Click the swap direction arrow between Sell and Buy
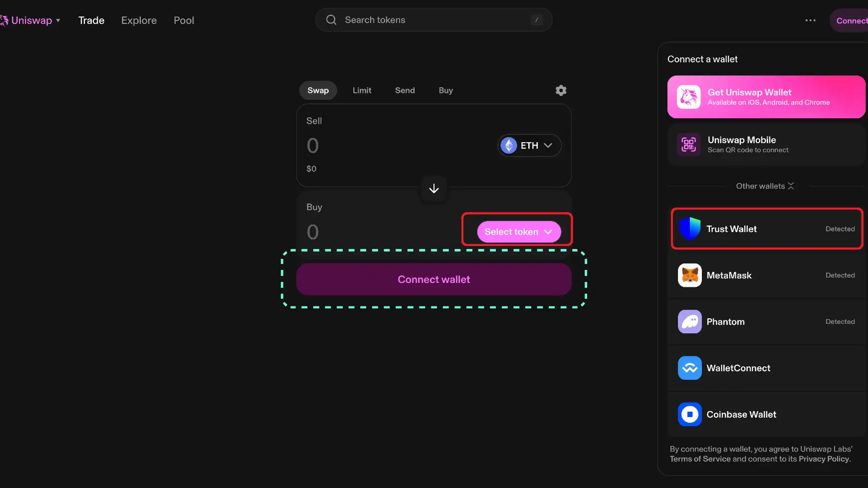 pos(434,189)
